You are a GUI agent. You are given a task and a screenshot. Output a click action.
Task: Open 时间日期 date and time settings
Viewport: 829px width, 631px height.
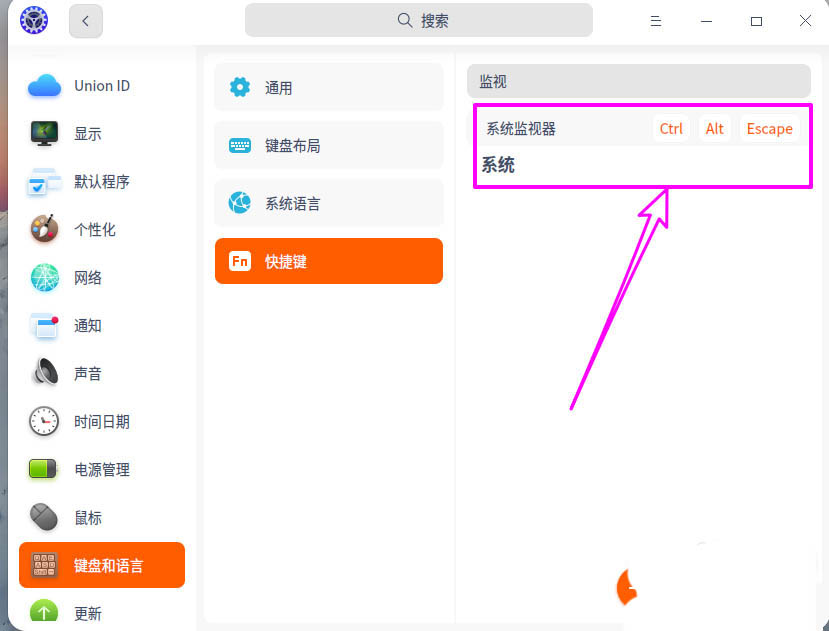(100, 421)
